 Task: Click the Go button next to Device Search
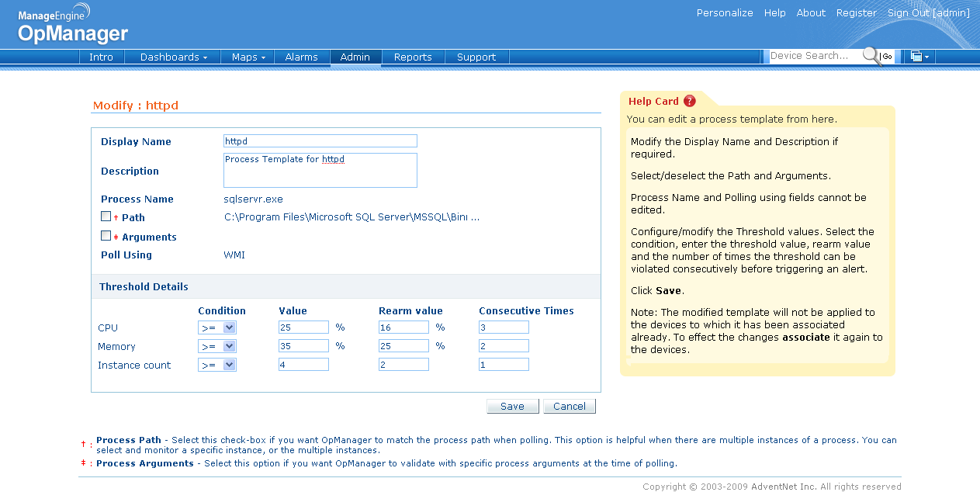[887, 57]
